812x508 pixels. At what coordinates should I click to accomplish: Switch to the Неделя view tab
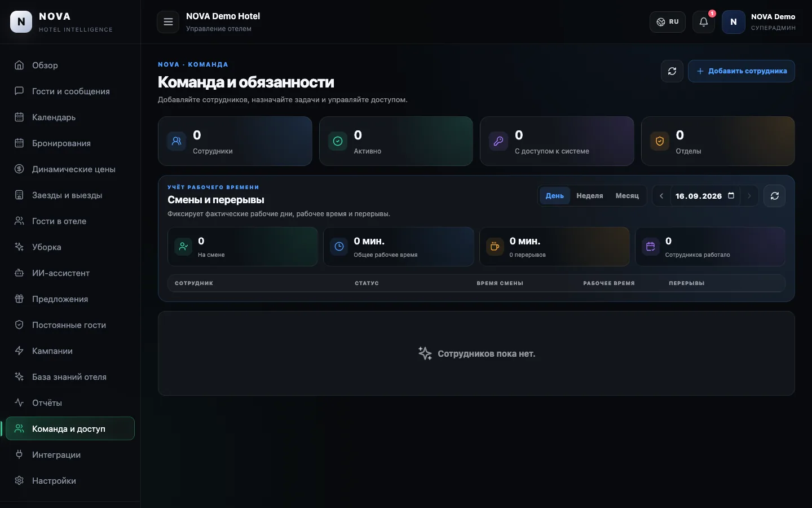(x=590, y=196)
